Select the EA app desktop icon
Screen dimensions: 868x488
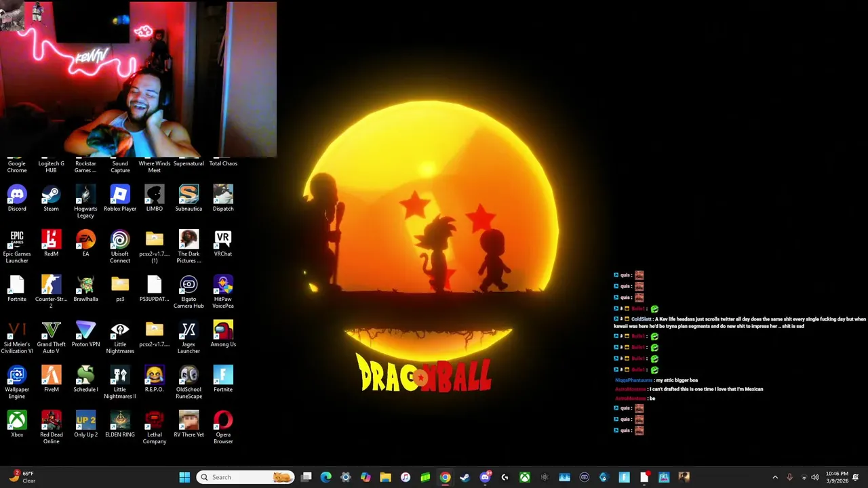[x=85, y=243]
